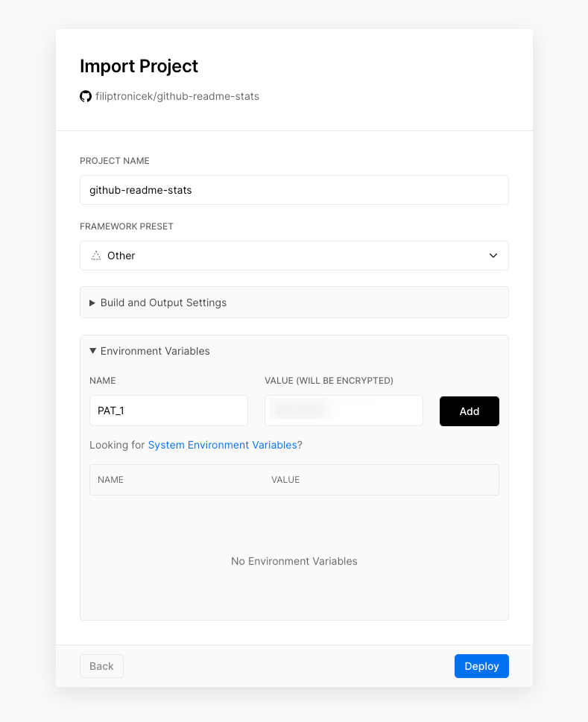Screen dimensions: 588x722
Task: Click the No Environment Variables placeholder text
Action: [x=294, y=561]
